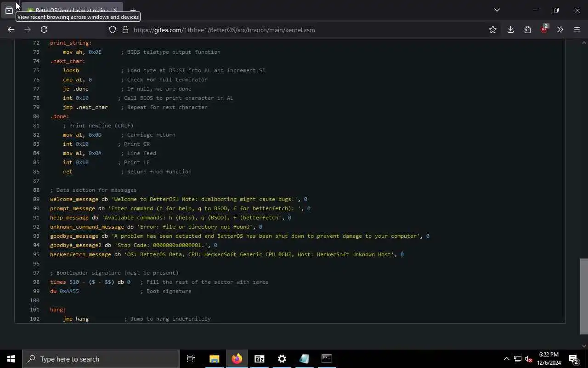Click 'times 510' code on line 98
588x368 pixels.
point(64,282)
